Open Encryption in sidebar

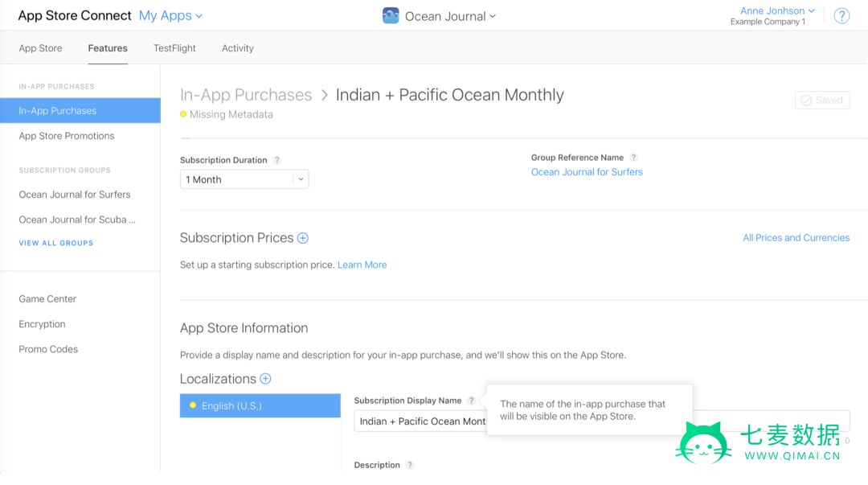tap(42, 323)
